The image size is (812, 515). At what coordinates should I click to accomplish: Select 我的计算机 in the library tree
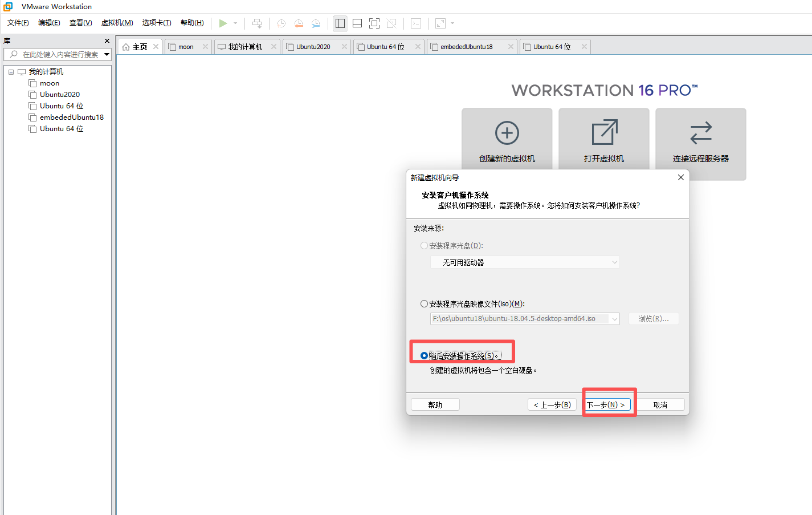[x=46, y=72]
